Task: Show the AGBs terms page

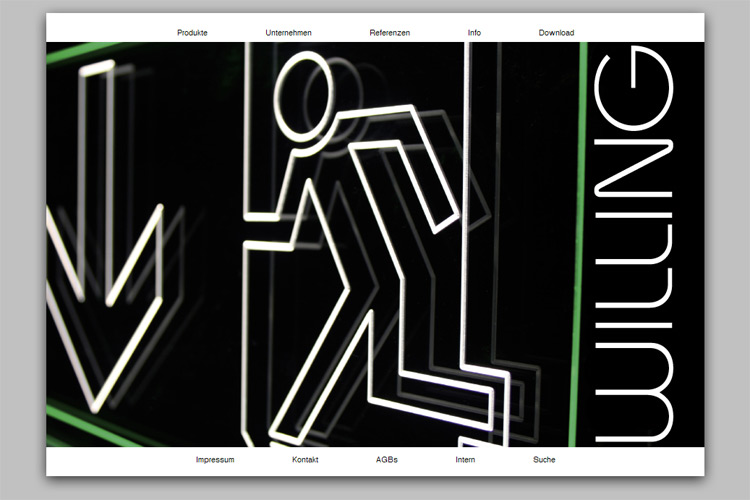Action: pos(386,459)
